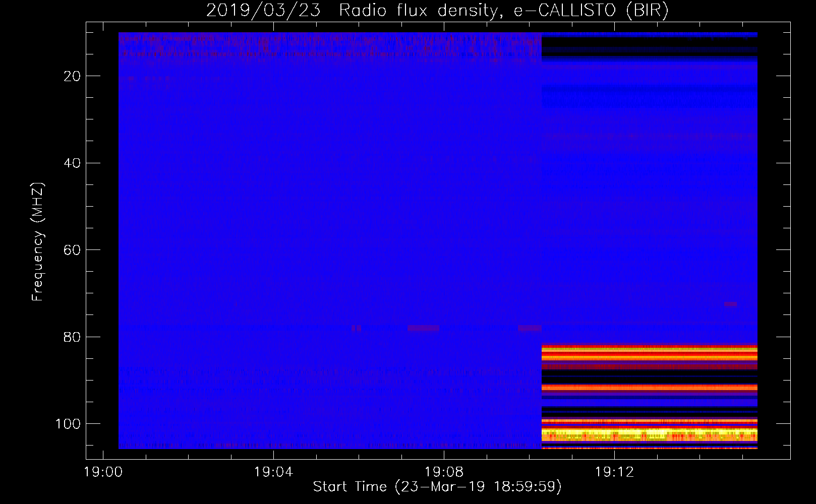This screenshot has width=816, height=504.
Task: Click the '19:08' time tick label
Action: pyautogui.click(x=444, y=472)
